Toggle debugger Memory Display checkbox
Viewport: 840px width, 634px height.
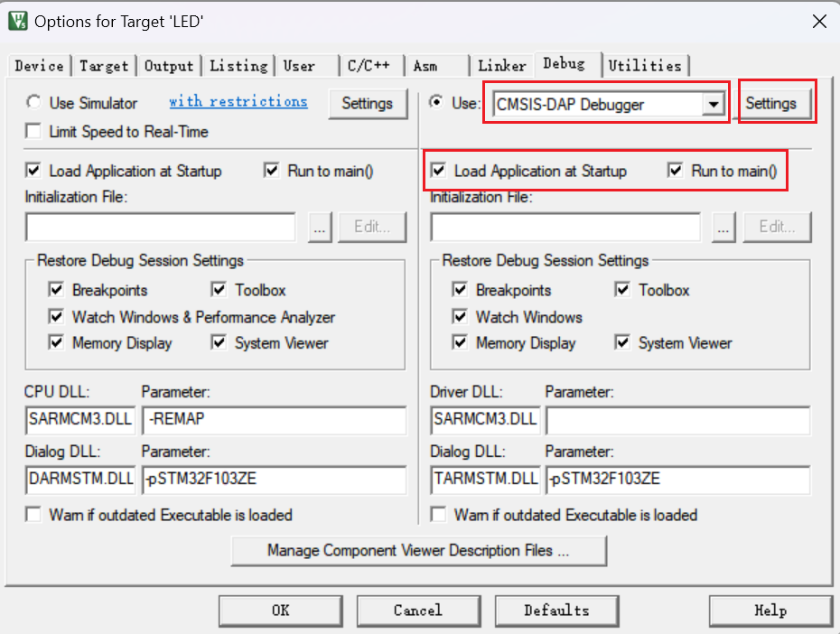460,342
